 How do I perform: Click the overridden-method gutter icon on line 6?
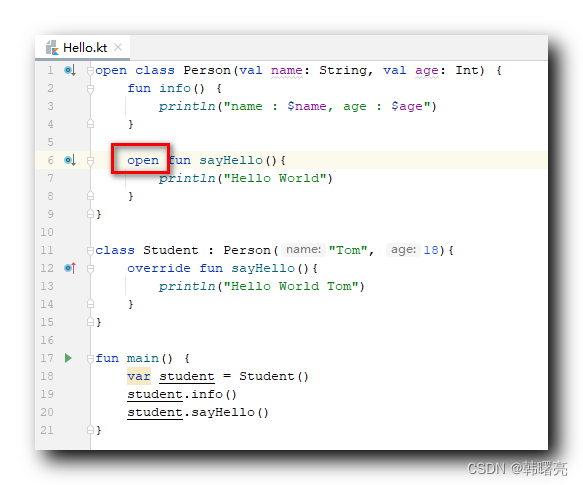click(x=70, y=160)
